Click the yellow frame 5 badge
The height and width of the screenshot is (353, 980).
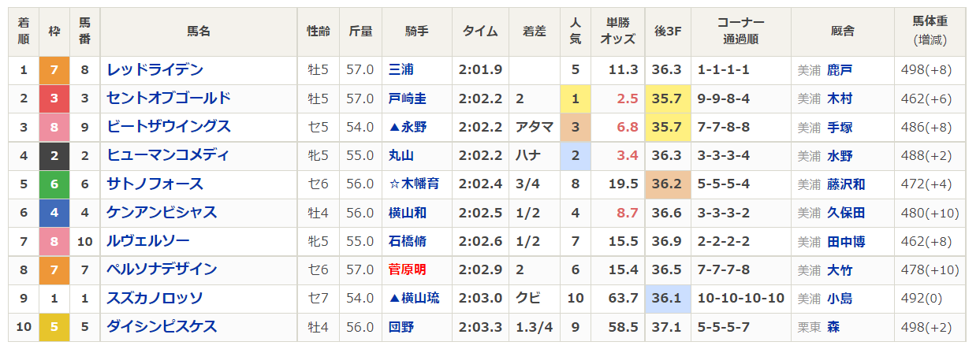[54, 326]
